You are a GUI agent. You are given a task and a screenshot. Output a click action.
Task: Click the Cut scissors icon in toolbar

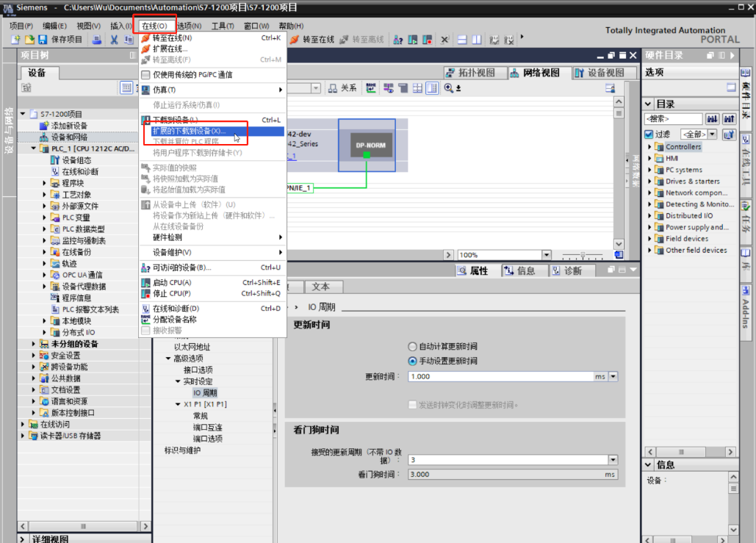(115, 40)
